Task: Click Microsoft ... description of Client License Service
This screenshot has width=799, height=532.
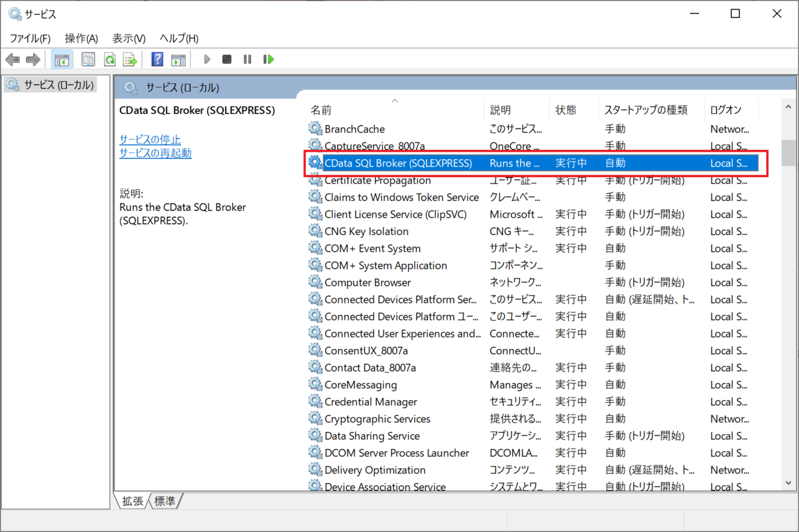Action: [516, 214]
